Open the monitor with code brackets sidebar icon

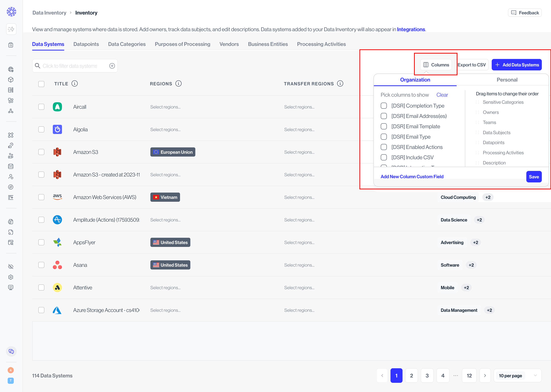11,287
